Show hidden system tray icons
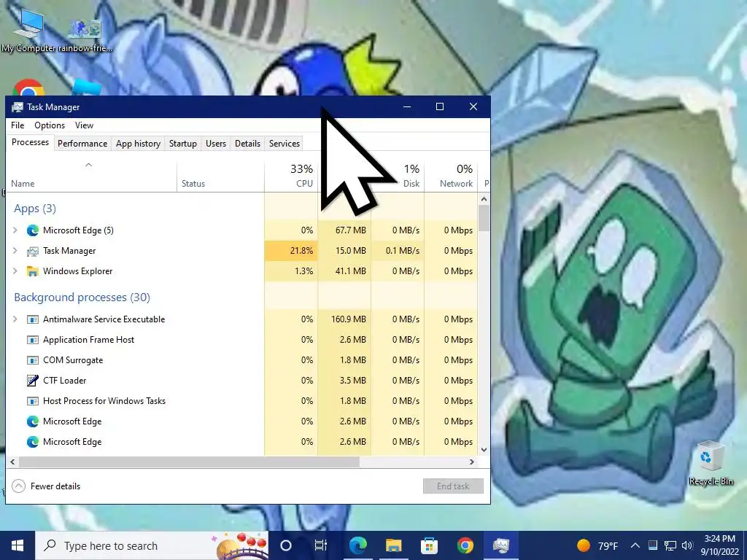The height and width of the screenshot is (560, 747). (635, 545)
